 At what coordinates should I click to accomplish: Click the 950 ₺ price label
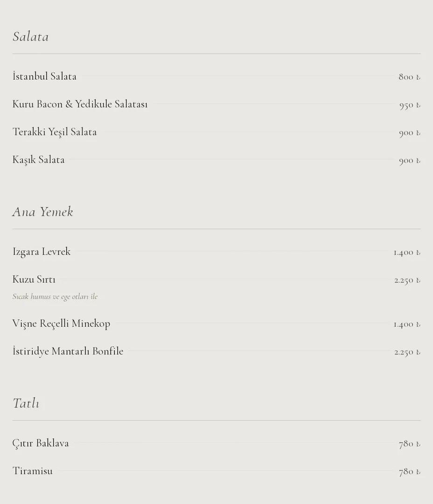(x=410, y=105)
